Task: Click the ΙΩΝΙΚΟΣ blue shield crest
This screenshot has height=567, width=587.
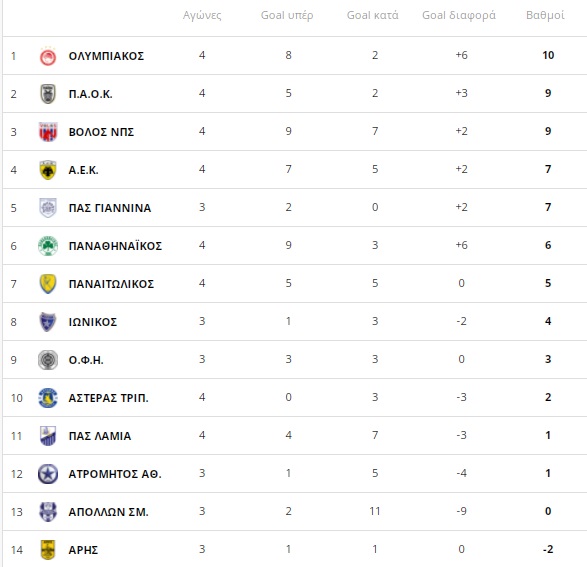Action: point(48,322)
